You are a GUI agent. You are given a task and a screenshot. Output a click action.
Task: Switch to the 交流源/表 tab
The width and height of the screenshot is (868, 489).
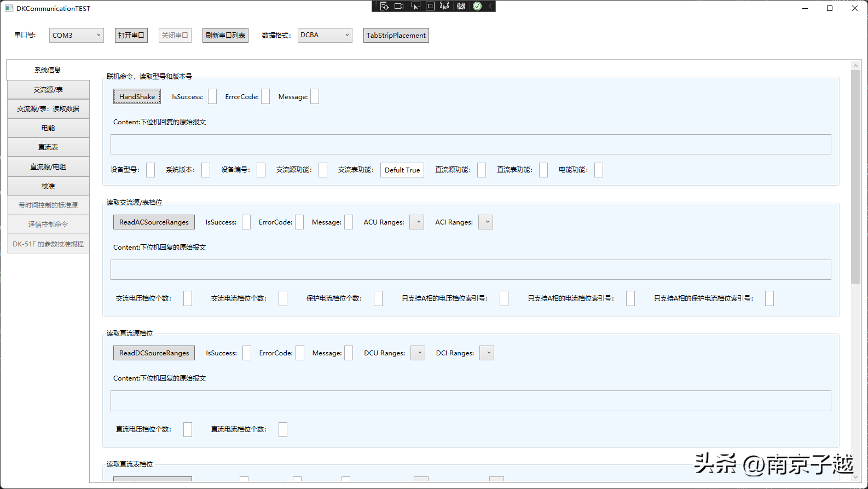(x=48, y=90)
